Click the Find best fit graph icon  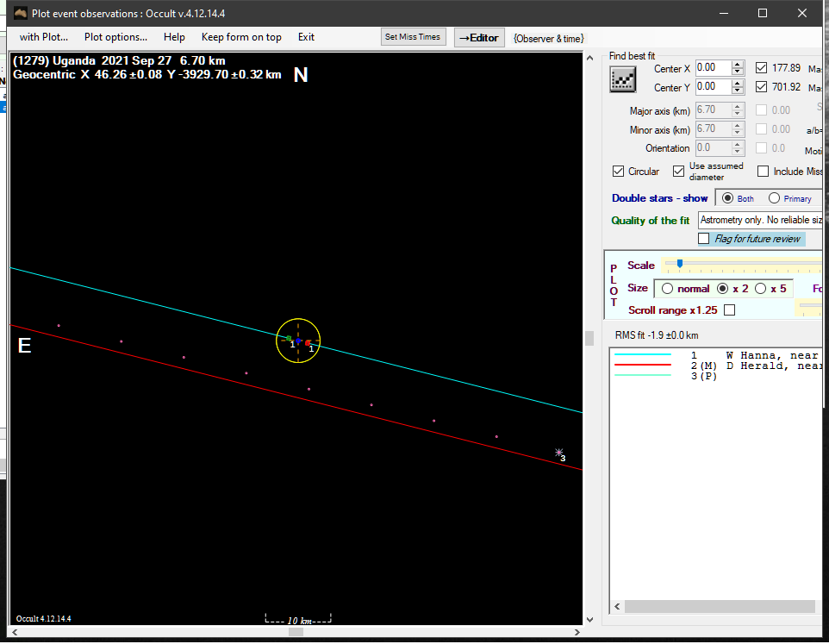tap(623, 80)
